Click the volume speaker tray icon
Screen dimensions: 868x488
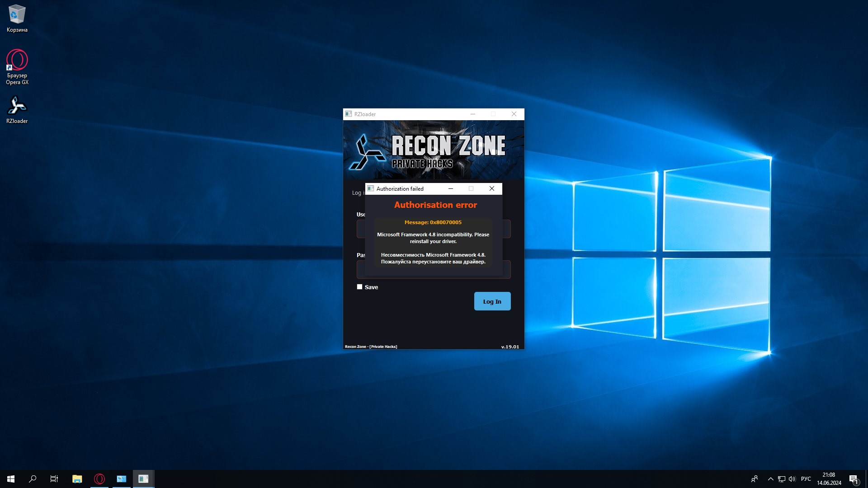point(792,479)
